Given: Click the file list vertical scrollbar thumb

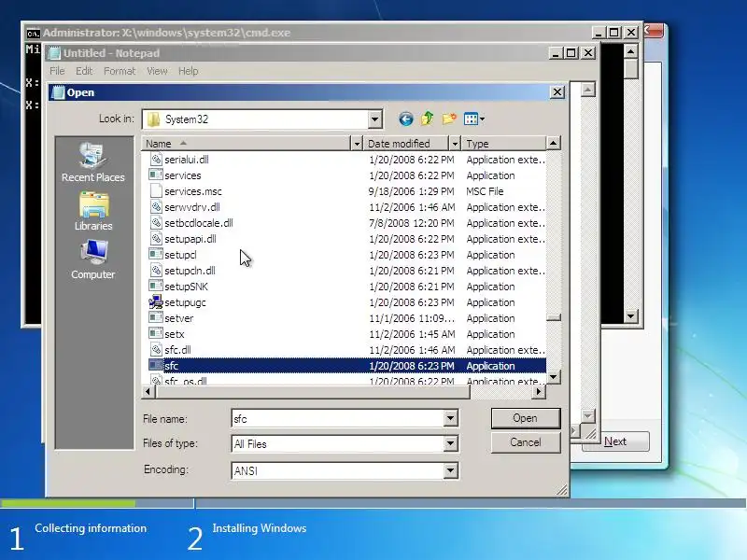Looking at the screenshot, I should [553, 317].
